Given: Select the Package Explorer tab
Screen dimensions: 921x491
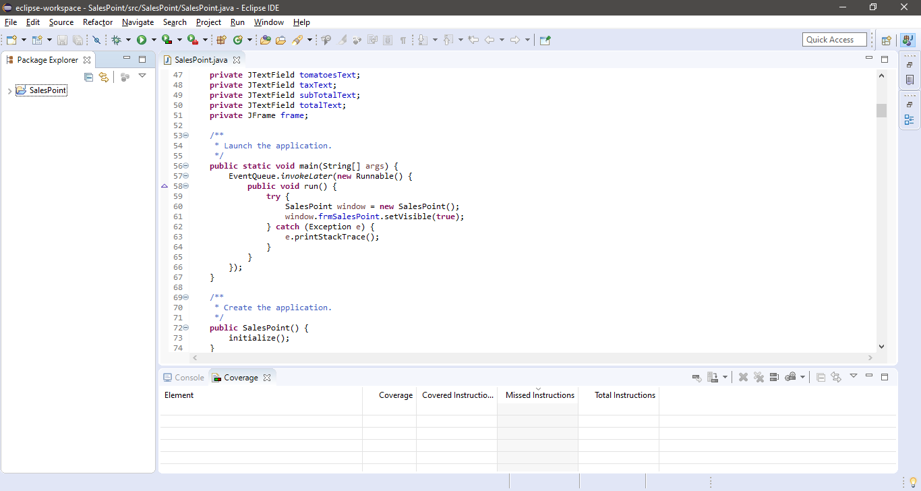Looking at the screenshot, I should 47,60.
